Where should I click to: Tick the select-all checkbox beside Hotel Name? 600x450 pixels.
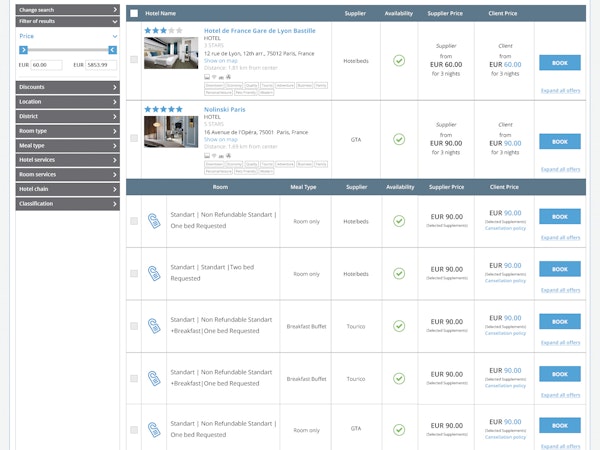[134, 14]
